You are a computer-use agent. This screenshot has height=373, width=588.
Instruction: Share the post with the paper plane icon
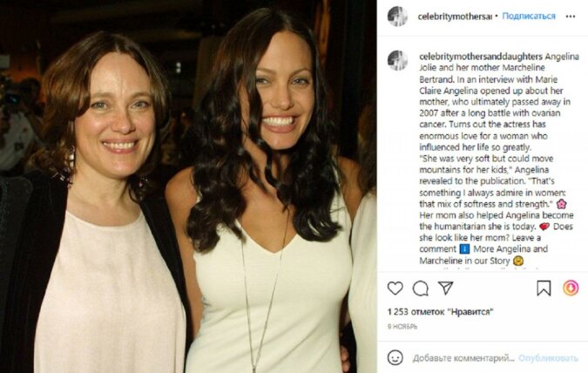(445, 288)
